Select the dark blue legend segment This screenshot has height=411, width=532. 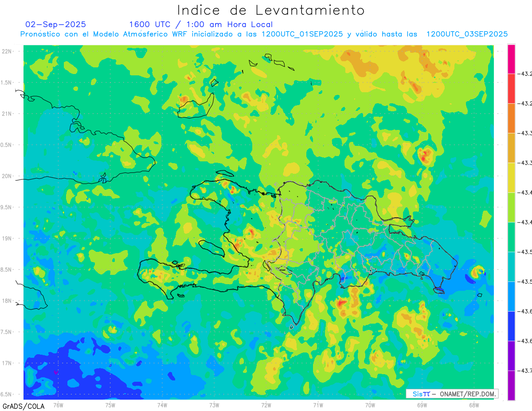511,326
